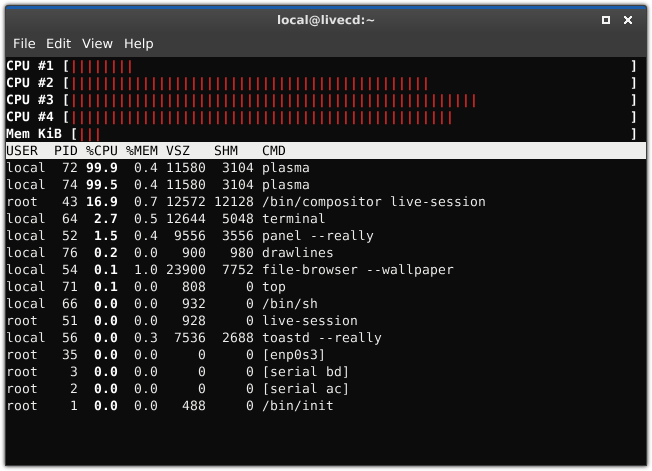
Task: Close the terminal window
Action: (628, 20)
